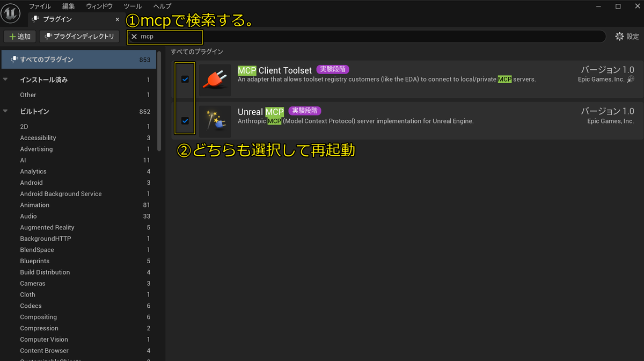The height and width of the screenshot is (361, 644).
Task: Open the 設定 gear settings
Action: coord(627,37)
